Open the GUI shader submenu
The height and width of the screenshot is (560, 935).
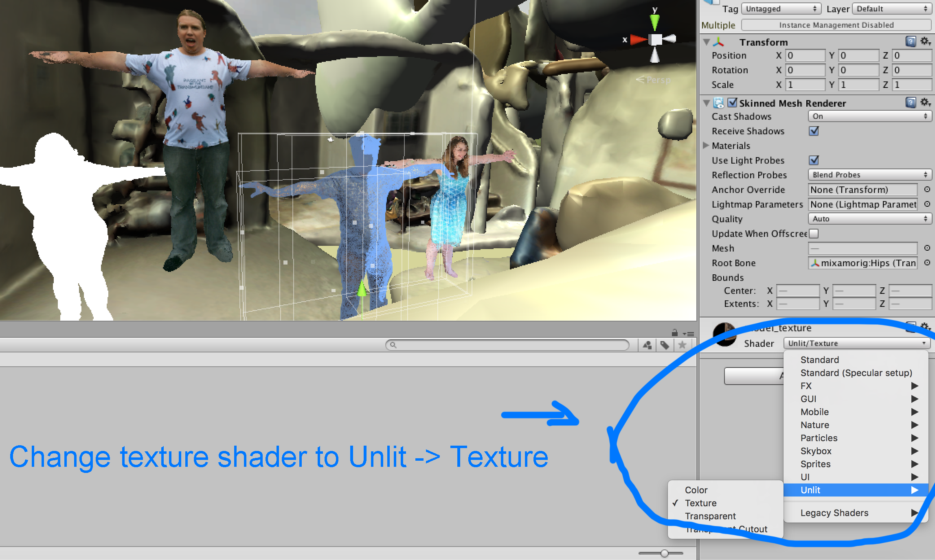point(856,399)
